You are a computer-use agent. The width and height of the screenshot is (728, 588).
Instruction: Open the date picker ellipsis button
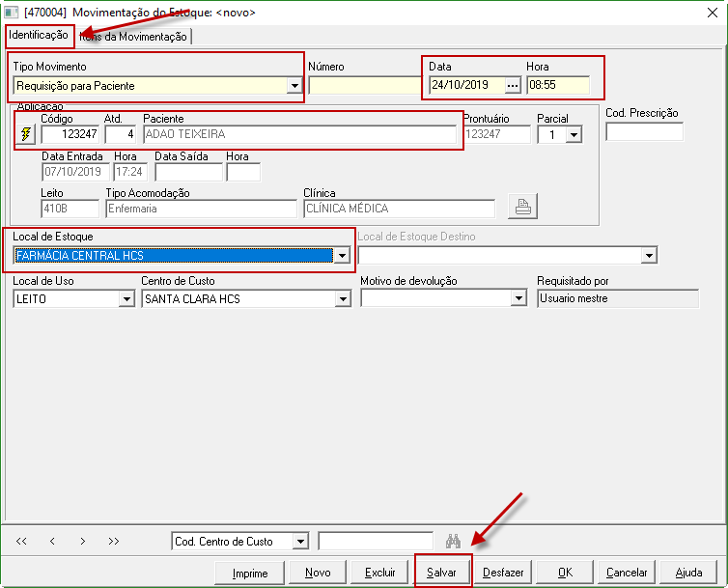point(513,86)
